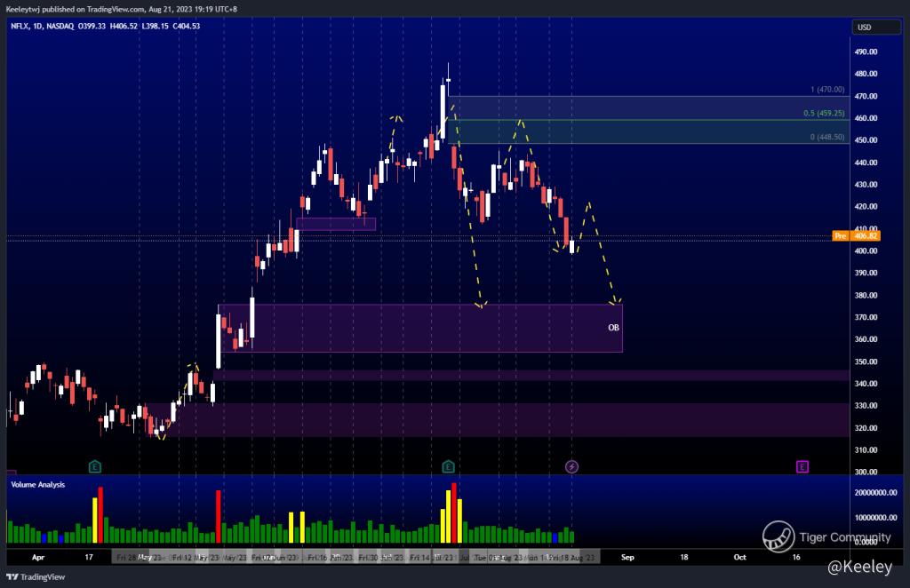This screenshot has width=910, height=588.
Task: Click the 10000000.00 volume axis label
Action: point(875,517)
